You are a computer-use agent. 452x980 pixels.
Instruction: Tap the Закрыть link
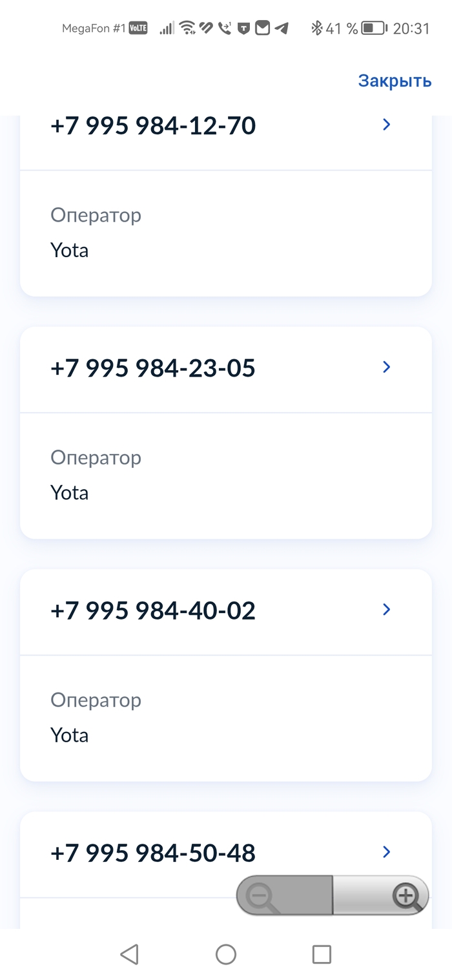pos(395,81)
